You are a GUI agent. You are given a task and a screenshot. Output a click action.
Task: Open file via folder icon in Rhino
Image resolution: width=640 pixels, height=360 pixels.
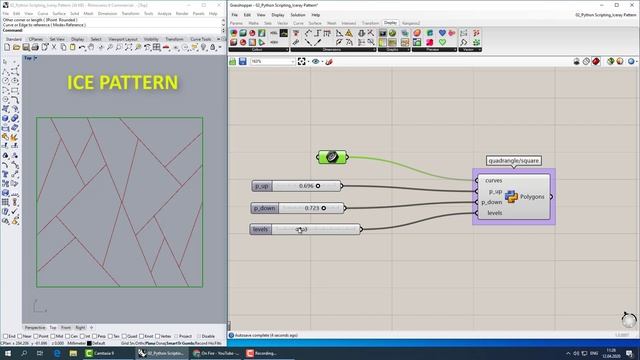pos(16,47)
